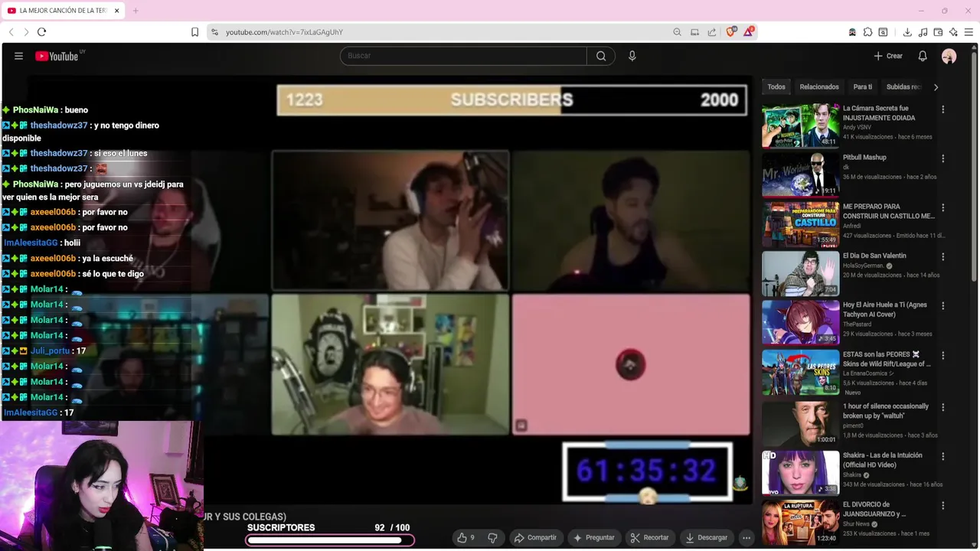Screen dimensions: 980x551
Task: Select the Relacionados filter chip
Action: coord(819,87)
